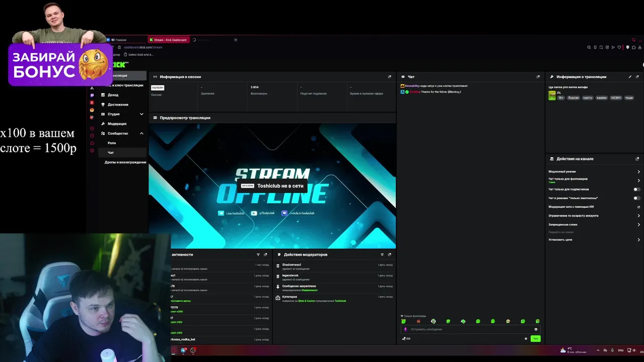Click the Russian tag chip

pos(574,98)
